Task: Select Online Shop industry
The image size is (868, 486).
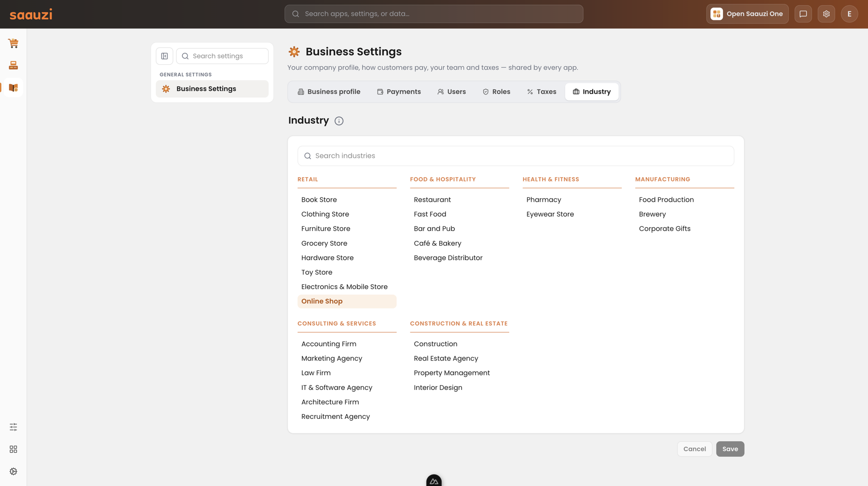Action: 347,301
